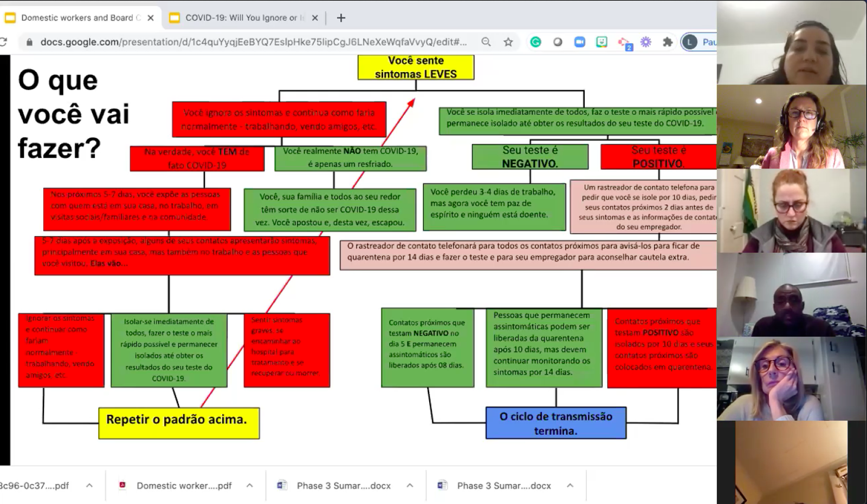Open extension with badge number 2

coord(624,43)
